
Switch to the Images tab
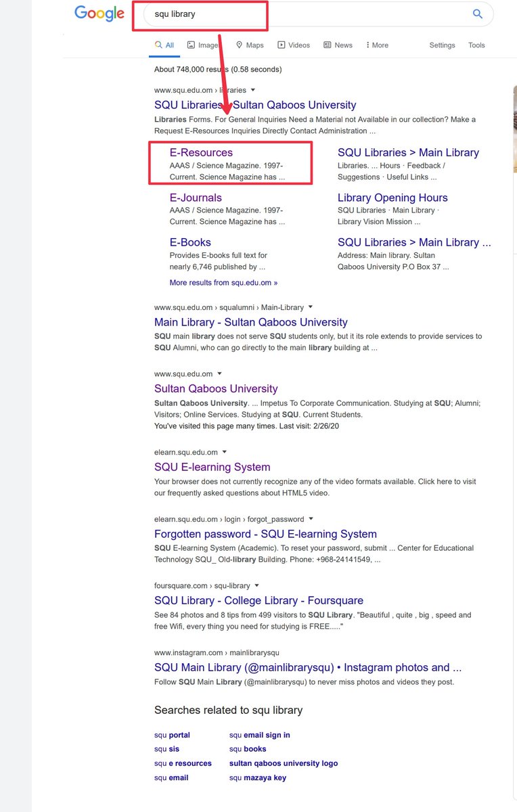pyautogui.click(x=204, y=45)
